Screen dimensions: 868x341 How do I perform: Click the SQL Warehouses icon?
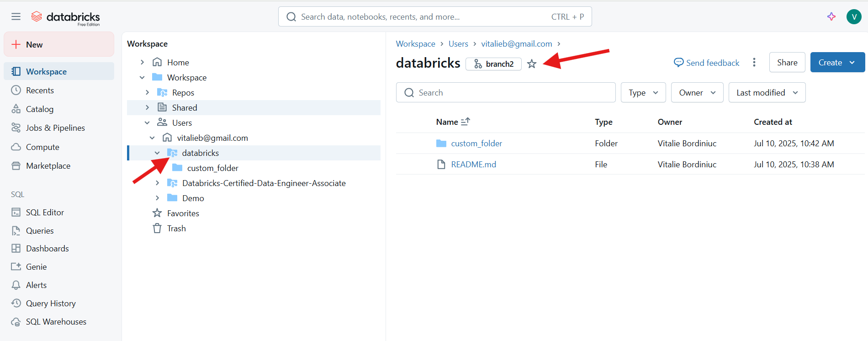(16, 321)
